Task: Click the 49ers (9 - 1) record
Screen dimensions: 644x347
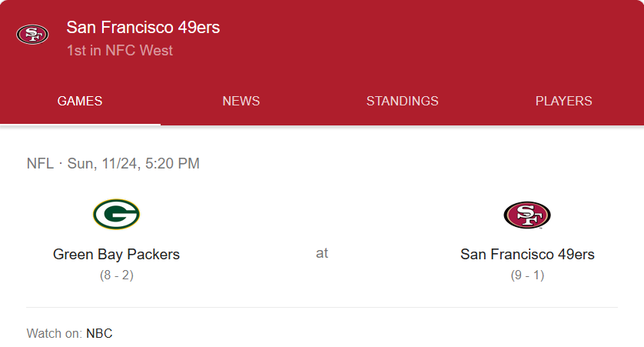Action: (x=527, y=275)
